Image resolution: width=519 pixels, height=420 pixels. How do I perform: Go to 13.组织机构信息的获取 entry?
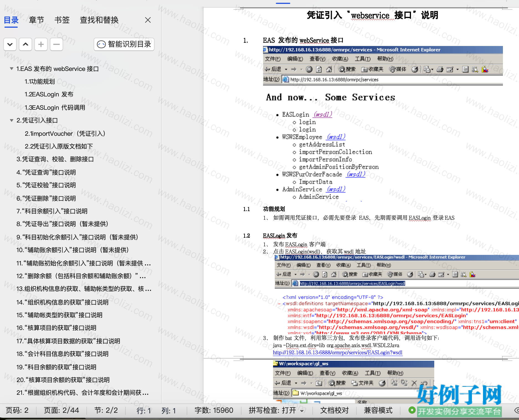coord(84,289)
